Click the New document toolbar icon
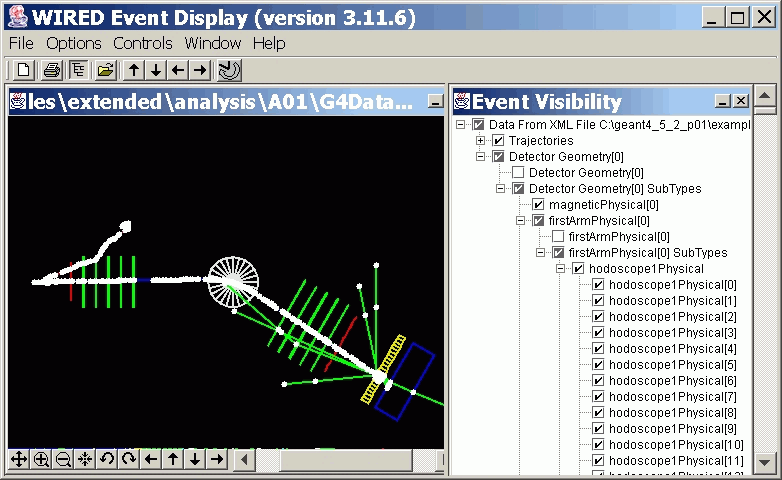Image resolution: width=782 pixels, height=480 pixels. [23, 70]
